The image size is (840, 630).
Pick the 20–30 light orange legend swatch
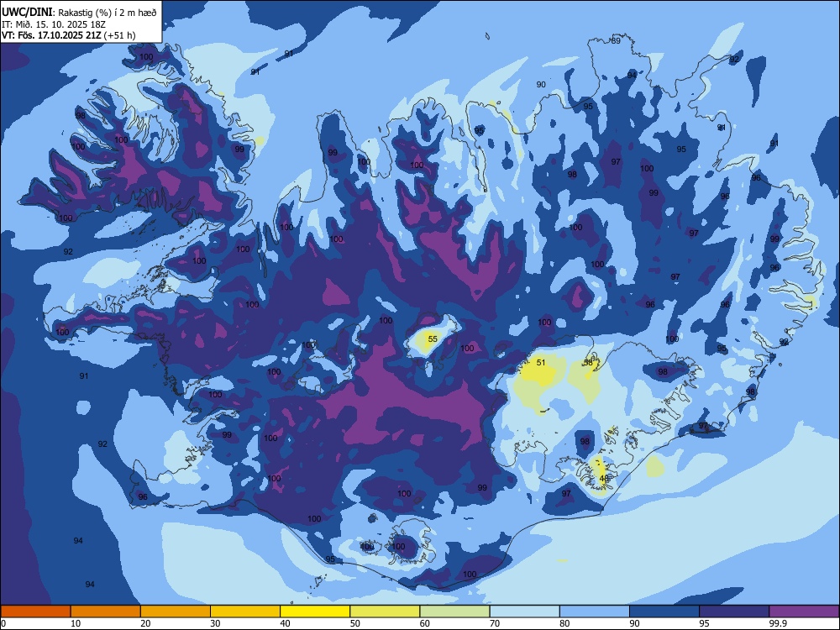point(176,612)
